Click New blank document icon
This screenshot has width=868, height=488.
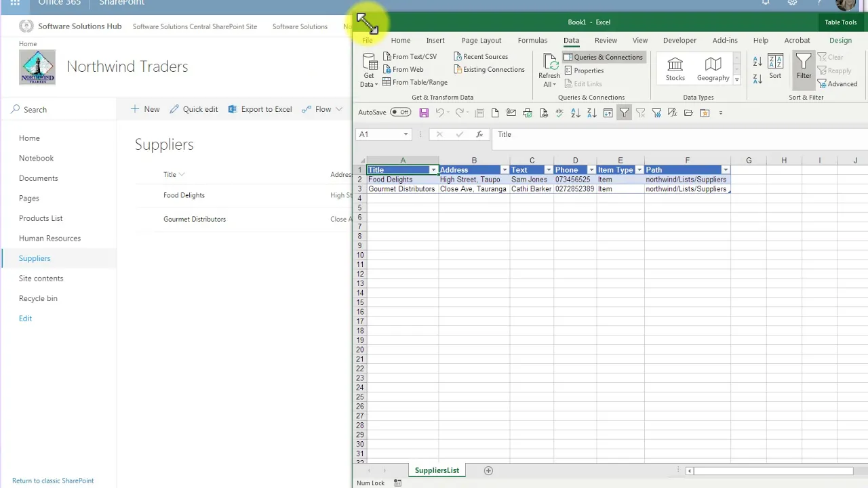(x=495, y=113)
